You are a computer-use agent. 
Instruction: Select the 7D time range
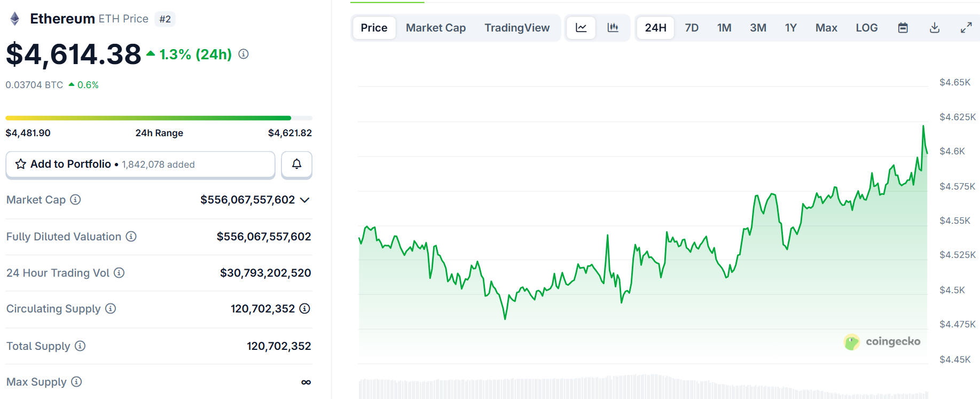(x=692, y=28)
